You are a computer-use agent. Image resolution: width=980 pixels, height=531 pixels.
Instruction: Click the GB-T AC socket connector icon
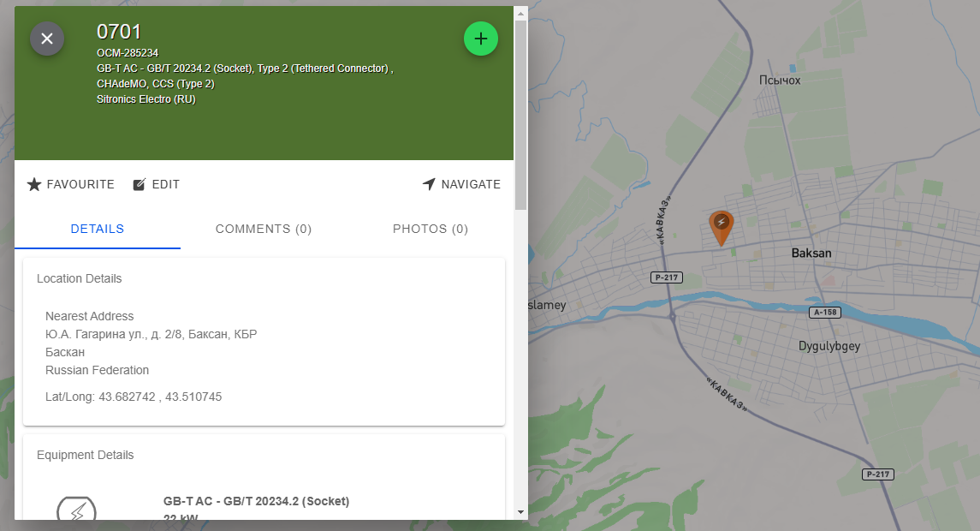click(76, 510)
